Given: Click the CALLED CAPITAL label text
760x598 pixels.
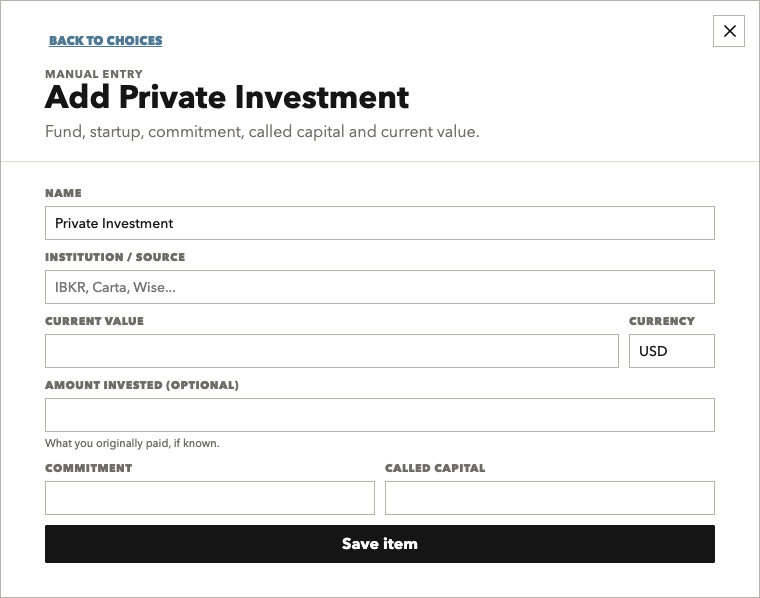Looking at the screenshot, I should coord(435,468).
